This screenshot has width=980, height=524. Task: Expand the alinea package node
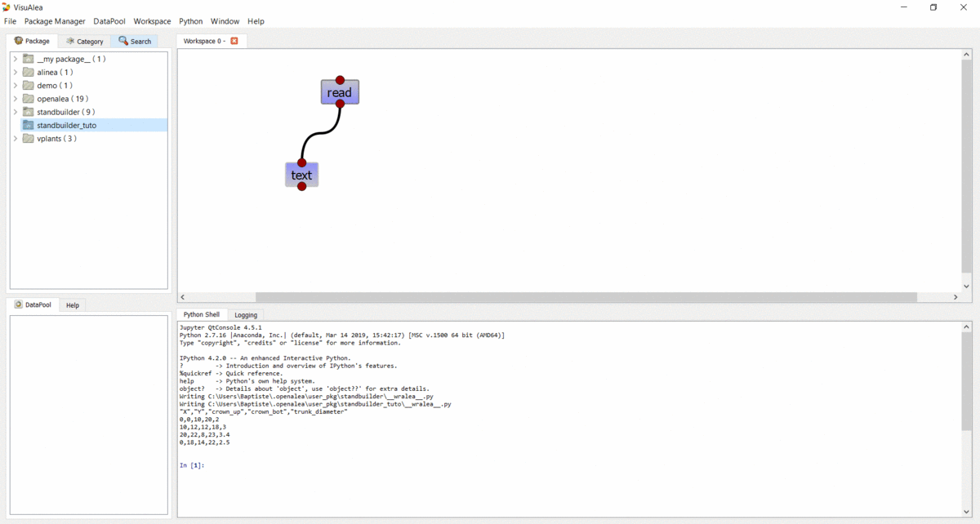click(x=16, y=72)
